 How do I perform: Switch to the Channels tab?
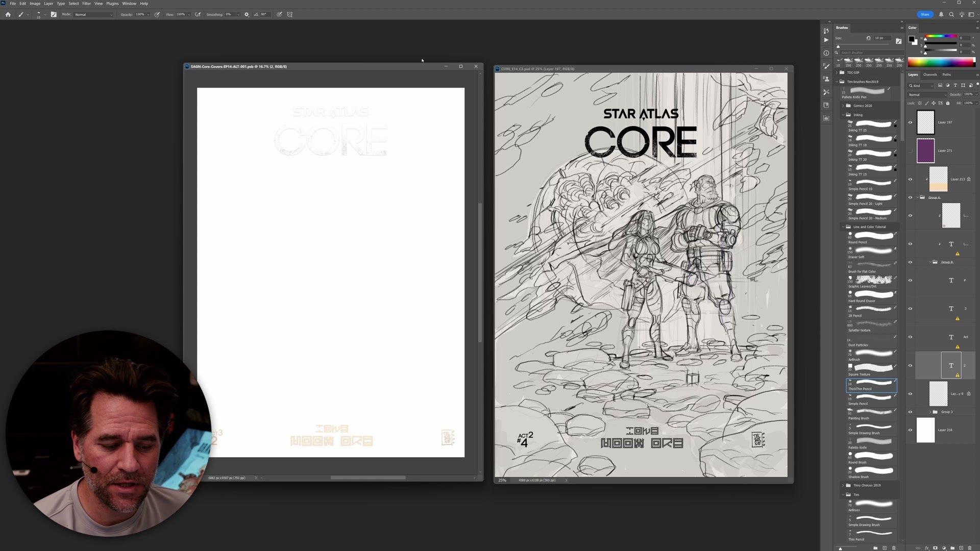point(930,74)
